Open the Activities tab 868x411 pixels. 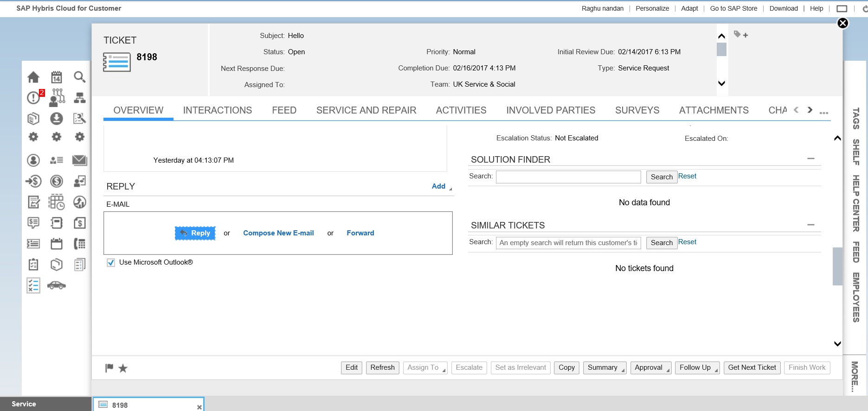pyautogui.click(x=461, y=110)
